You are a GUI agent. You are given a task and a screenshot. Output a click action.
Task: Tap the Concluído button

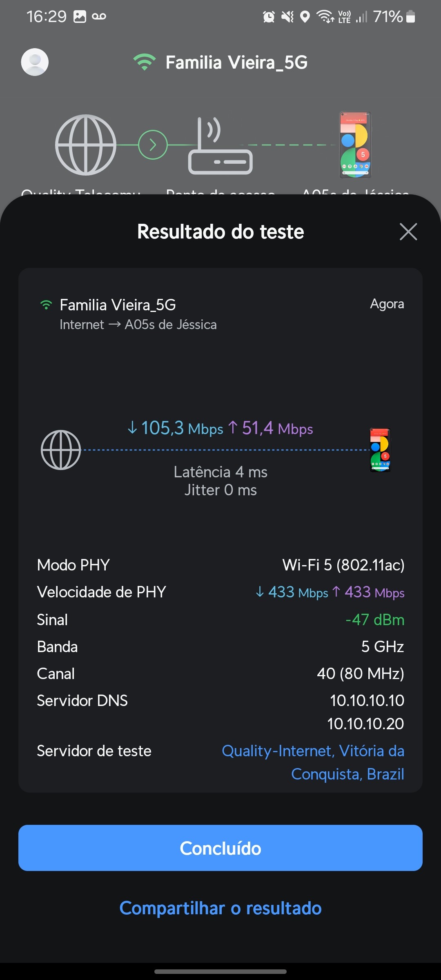point(220,848)
